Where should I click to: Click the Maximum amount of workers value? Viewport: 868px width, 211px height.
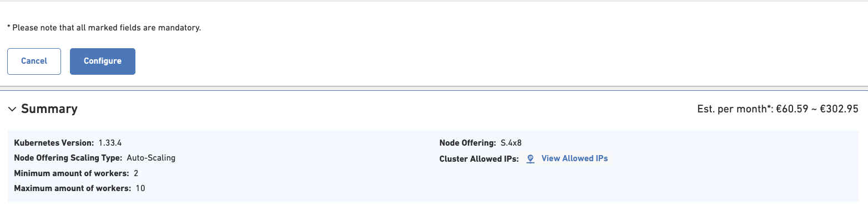click(140, 188)
